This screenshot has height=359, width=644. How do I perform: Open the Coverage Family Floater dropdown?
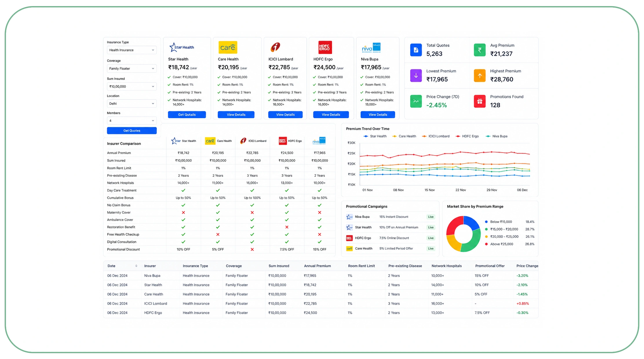[x=132, y=69]
